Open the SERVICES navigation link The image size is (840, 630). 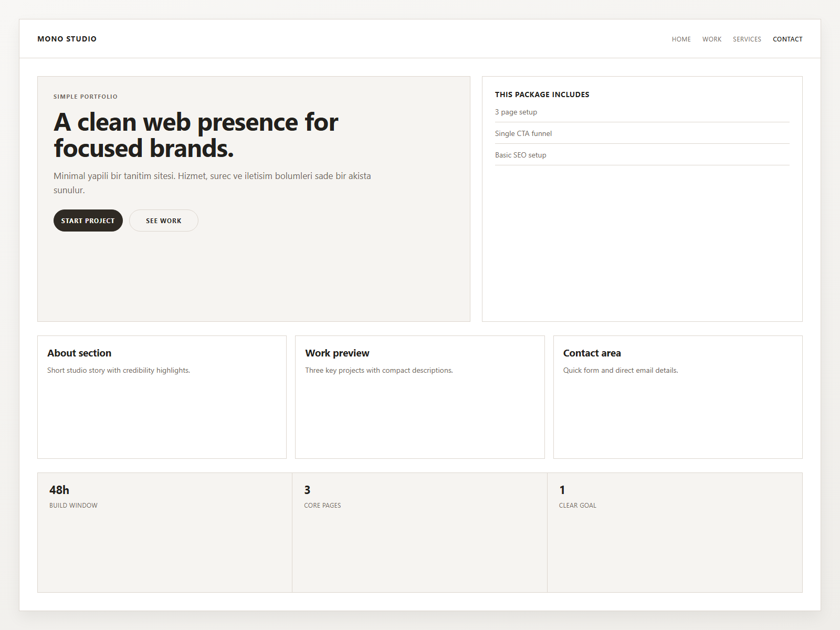747,39
